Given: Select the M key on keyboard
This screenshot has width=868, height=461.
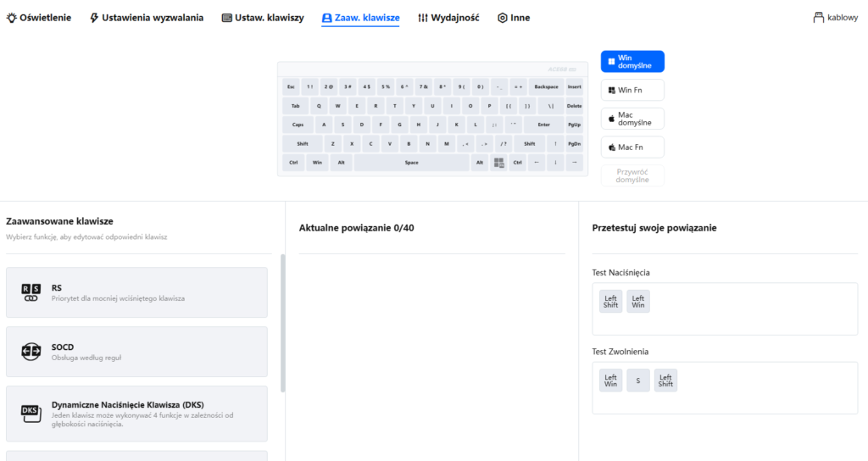Looking at the screenshot, I should coord(446,144).
